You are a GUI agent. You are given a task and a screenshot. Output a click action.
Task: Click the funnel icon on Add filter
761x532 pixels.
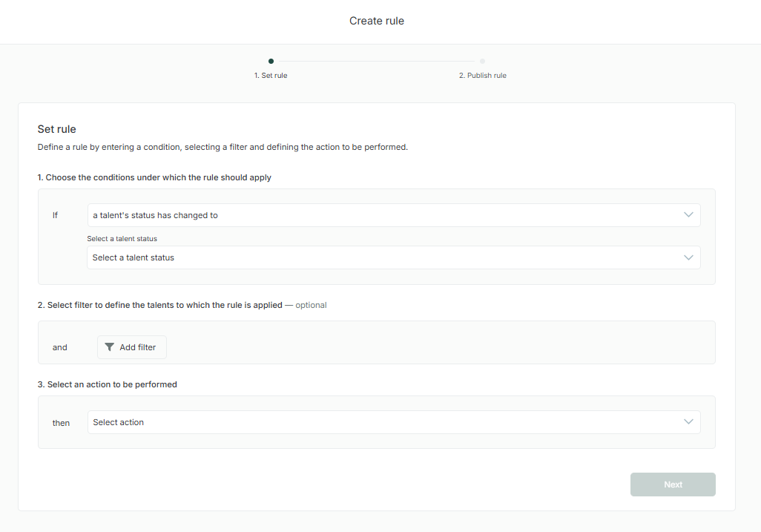tap(110, 347)
